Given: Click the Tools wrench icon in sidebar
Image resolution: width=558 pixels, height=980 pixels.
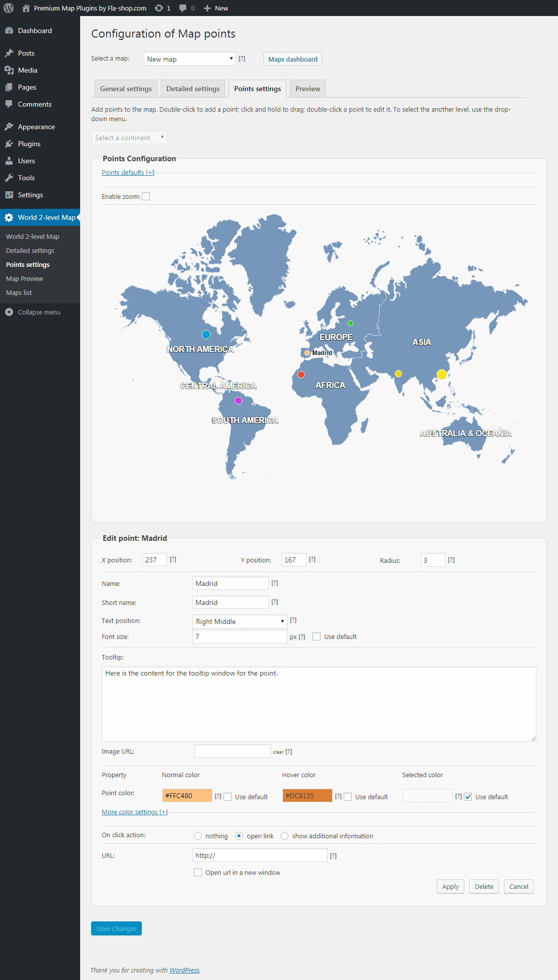Looking at the screenshot, I should 9,178.
